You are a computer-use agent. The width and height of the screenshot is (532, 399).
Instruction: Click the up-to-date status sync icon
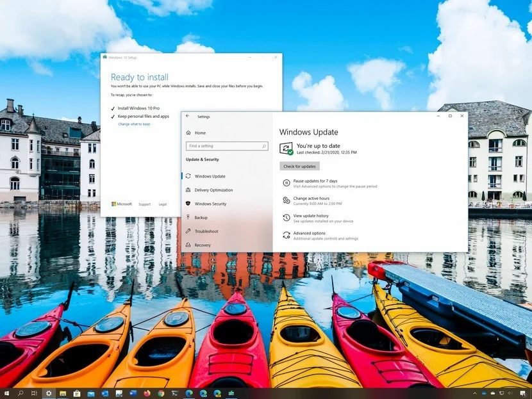tap(286, 149)
